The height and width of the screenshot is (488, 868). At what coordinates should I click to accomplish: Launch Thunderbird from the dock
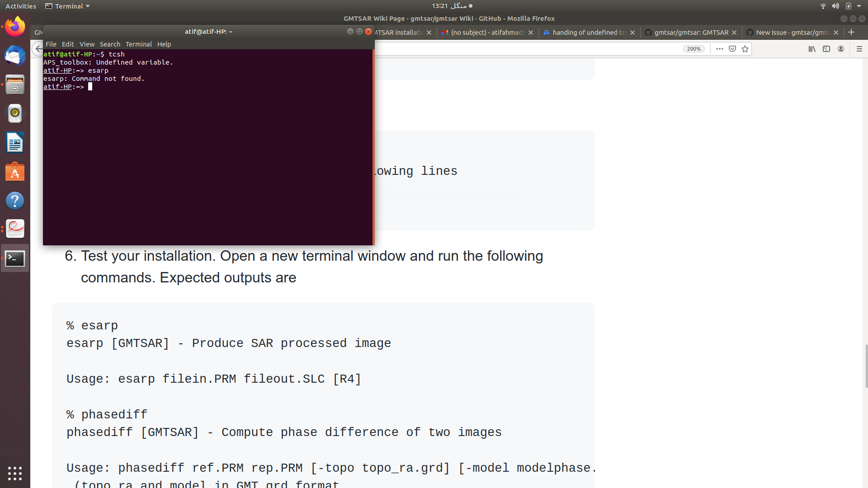click(x=15, y=56)
